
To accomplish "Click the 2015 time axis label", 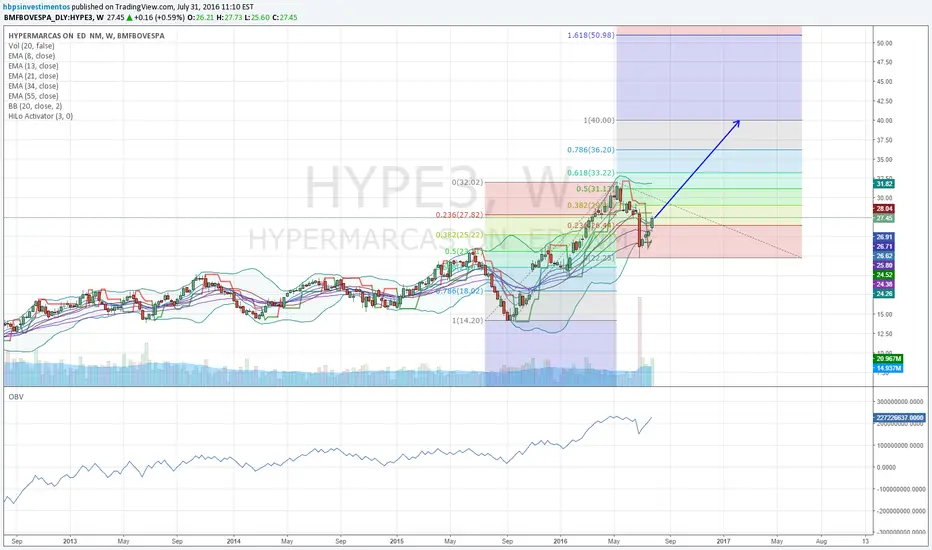I will [x=396, y=542].
